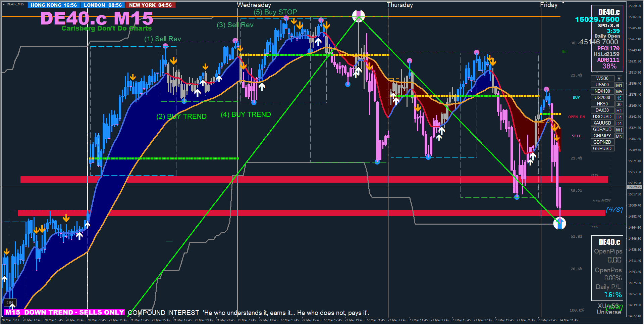Switch chart symbol to WS30
The height and width of the screenshot is (325, 644).
click(x=602, y=78)
